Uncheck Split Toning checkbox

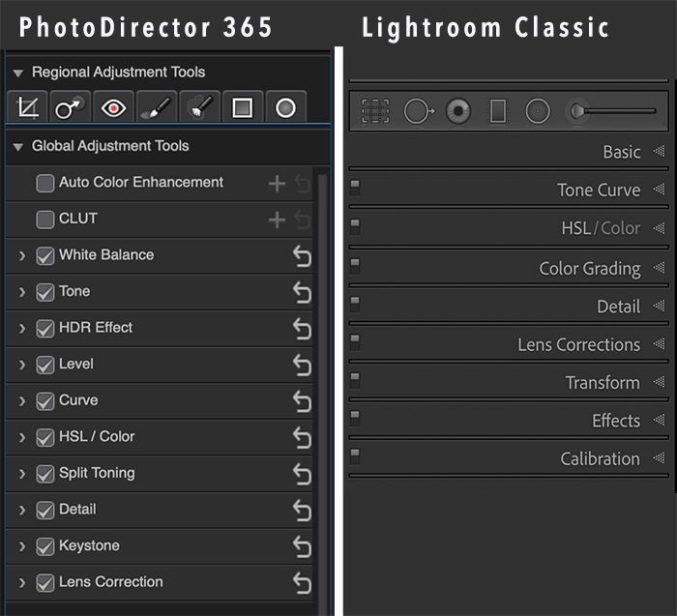tap(45, 473)
